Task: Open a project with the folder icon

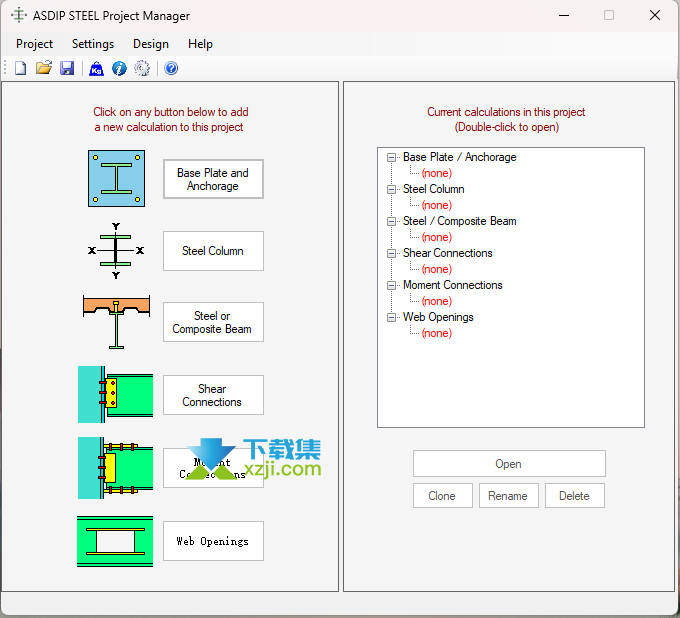Action: tap(44, 68)
